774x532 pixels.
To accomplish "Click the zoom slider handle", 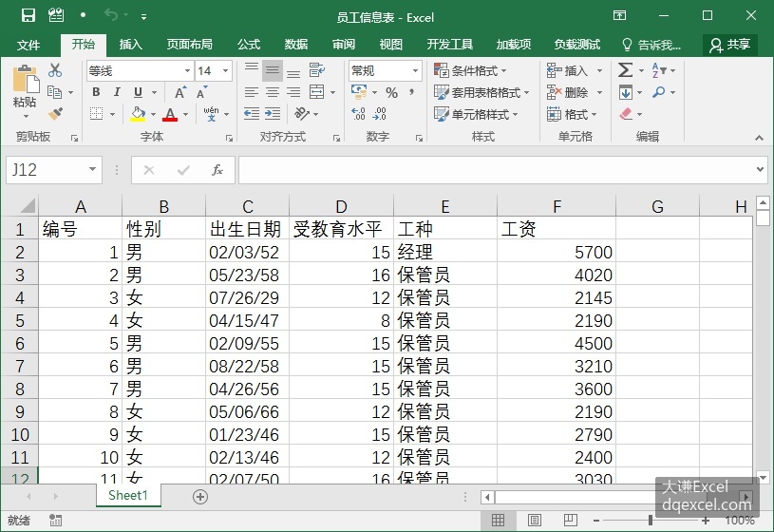I will [x=651, y=520].
